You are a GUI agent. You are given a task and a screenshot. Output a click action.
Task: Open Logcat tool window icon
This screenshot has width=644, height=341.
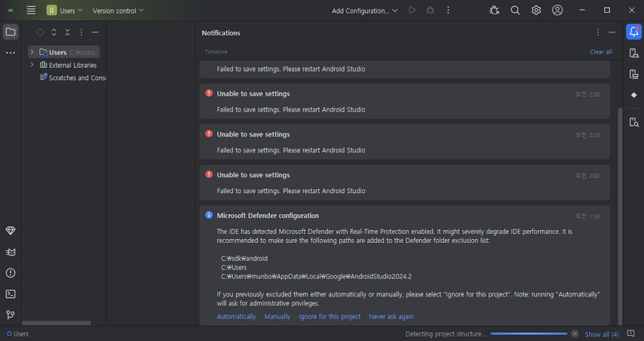[x=11, y=252]
